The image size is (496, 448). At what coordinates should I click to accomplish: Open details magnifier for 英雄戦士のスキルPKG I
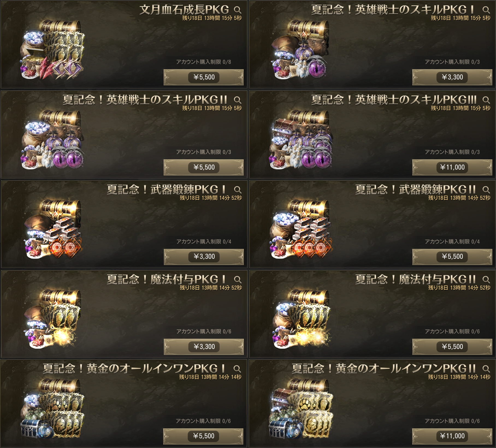(x=486, y=10)
